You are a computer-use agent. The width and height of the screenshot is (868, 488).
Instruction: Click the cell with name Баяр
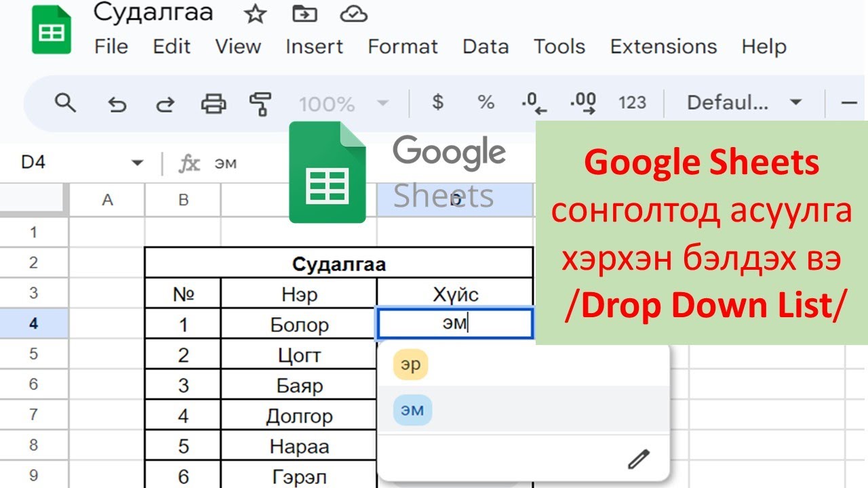299,385
